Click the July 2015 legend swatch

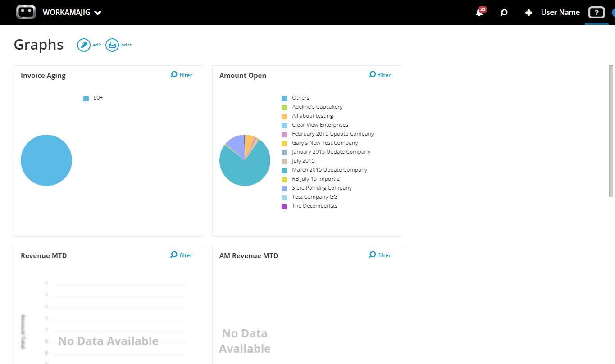click(284, 161)
